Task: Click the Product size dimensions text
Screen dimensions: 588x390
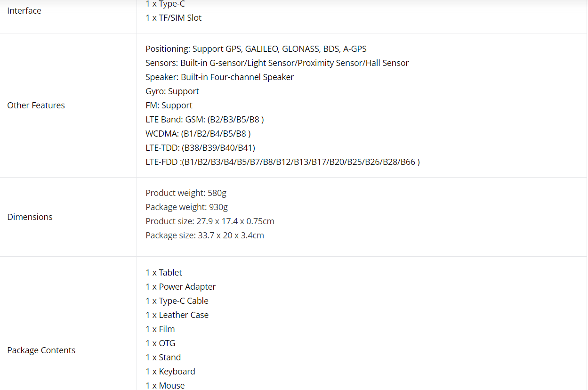Action: click(210, 221)
